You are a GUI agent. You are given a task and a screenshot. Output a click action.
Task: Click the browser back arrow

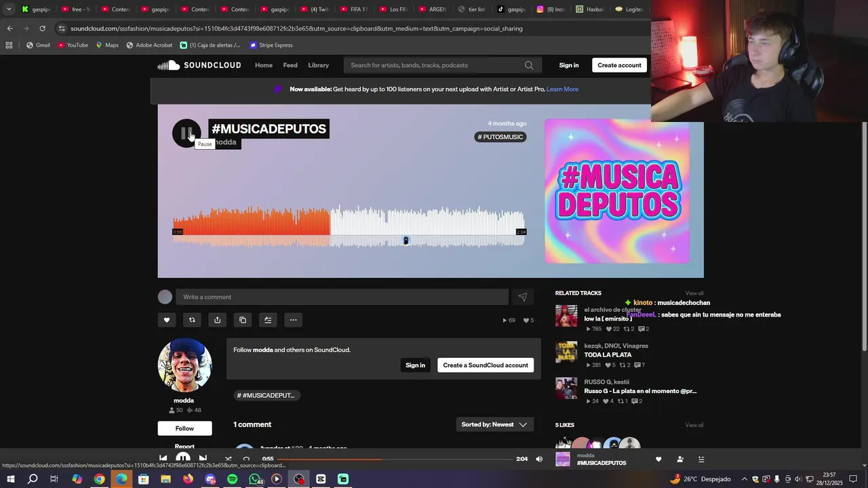pos(9,28)
